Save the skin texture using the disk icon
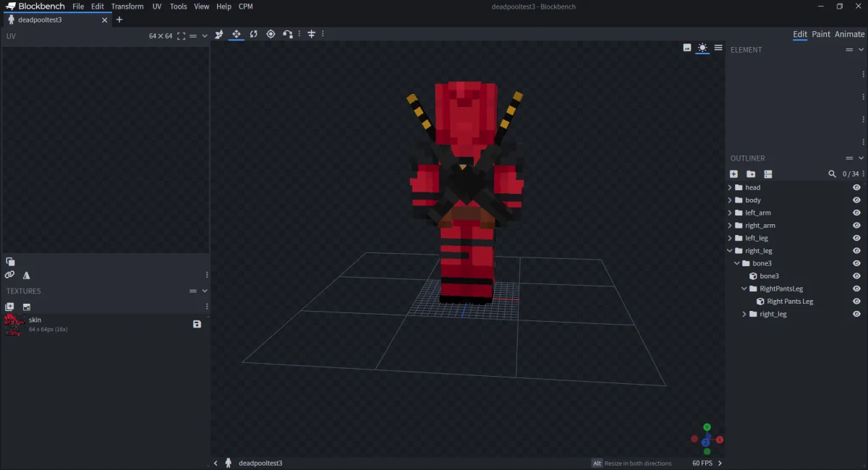Image resolution: width=868 pixels, height=470 pixels. [197, 324]
